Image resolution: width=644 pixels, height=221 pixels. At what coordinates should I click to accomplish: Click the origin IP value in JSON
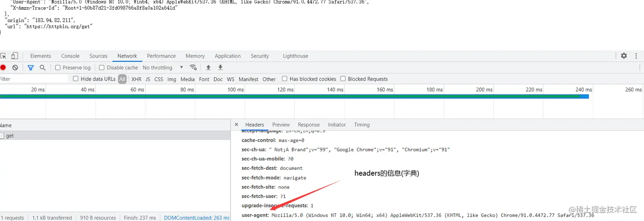(x=53, y=20)
